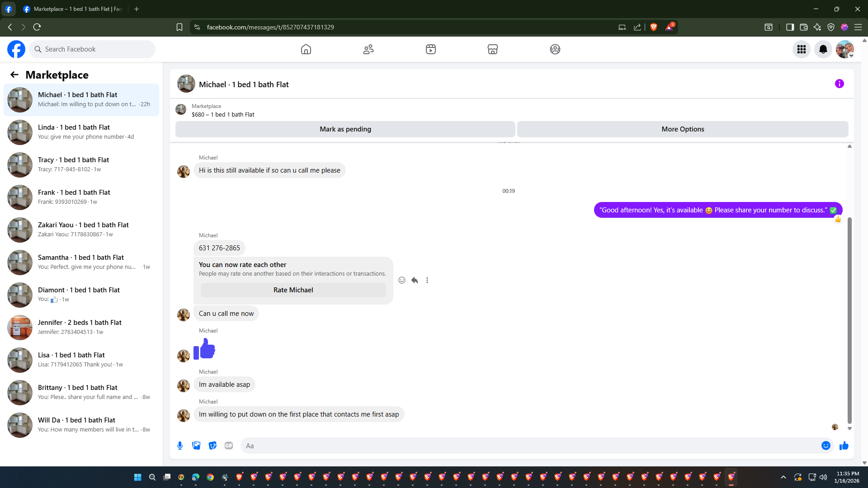Viewport: 868px width, 488px height.
Task: Open emoji picker in message box
Action: coord(826,446)
